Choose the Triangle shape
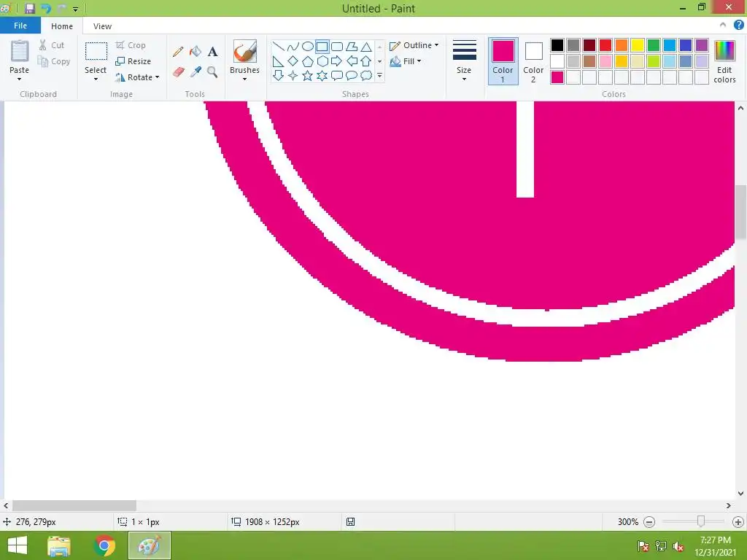Screen dimensions: 747x560 pos(366,46)
